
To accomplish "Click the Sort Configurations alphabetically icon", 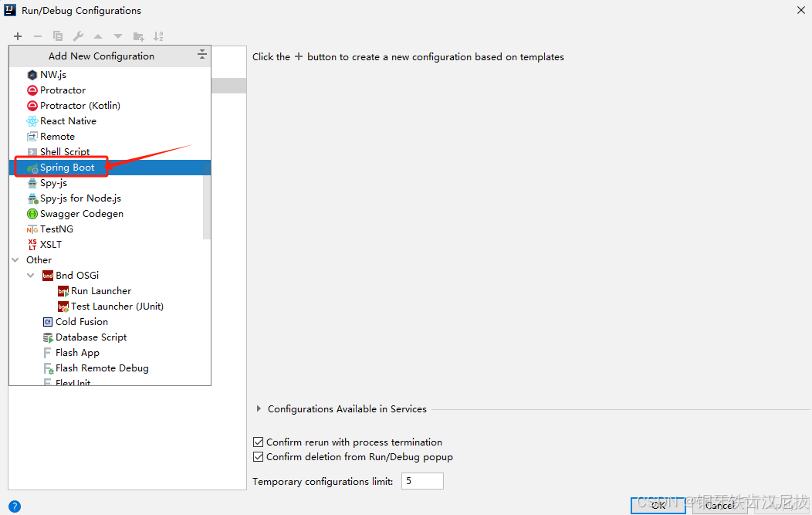I will click(158, 36).
